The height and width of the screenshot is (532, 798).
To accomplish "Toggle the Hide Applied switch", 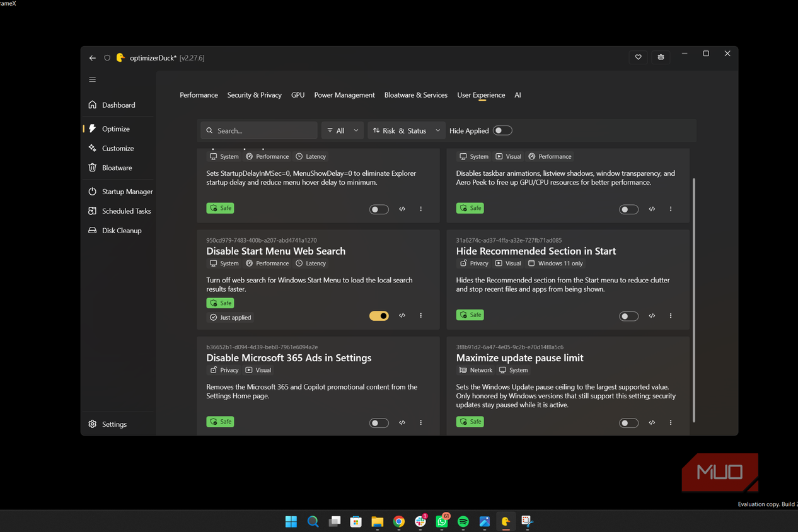I will (x=502, y=130).
